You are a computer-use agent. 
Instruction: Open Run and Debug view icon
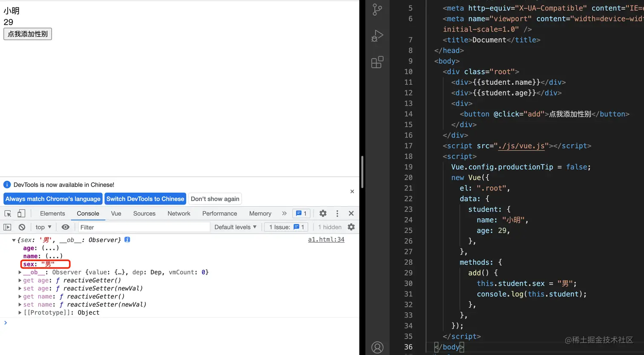377,36
